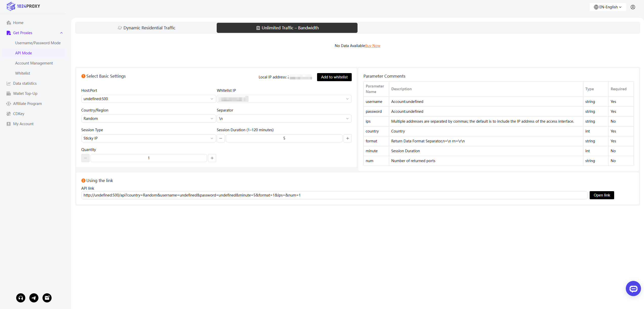Image resolution: width=644 pixels, height=309 pixels.
Task: Click the Buy Now link
Action: point(373,46)
